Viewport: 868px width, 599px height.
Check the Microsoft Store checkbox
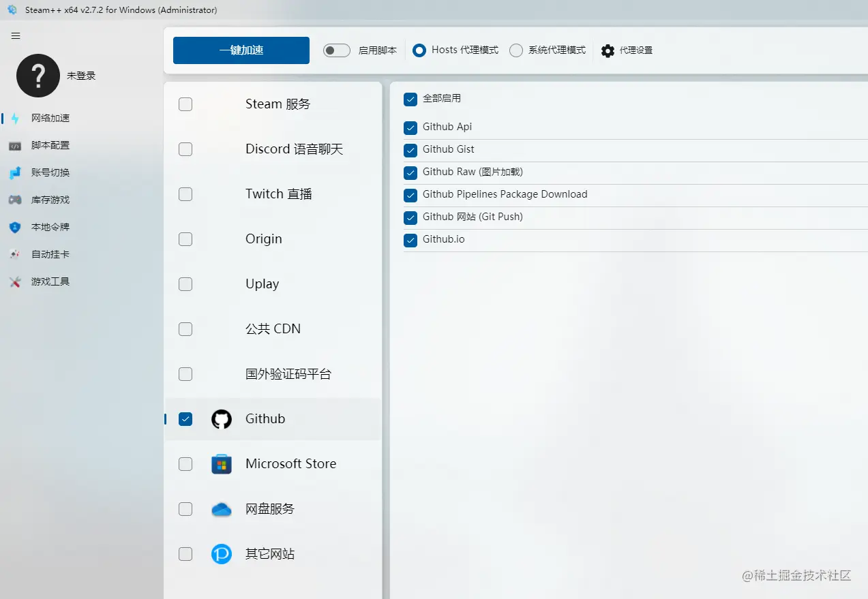(185, 464)
